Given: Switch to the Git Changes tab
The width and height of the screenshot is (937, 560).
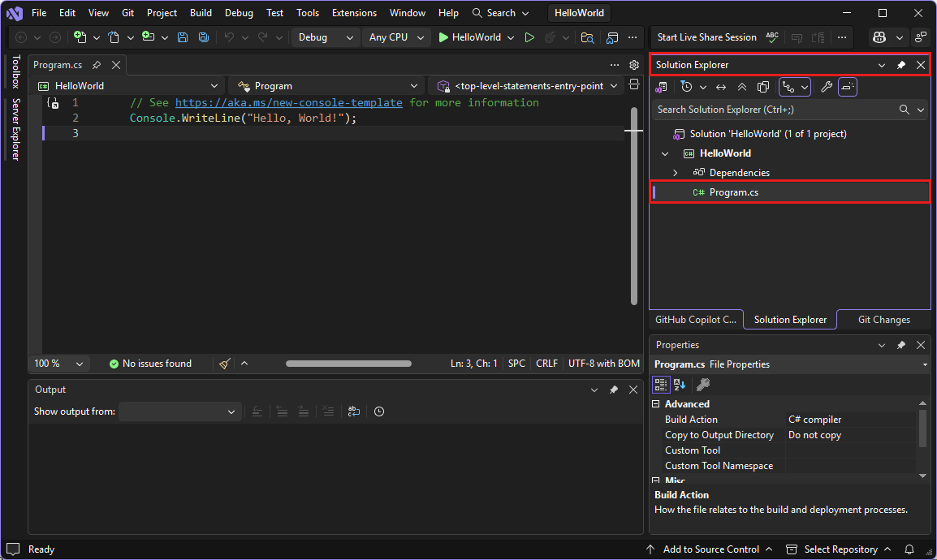Looking at the screenshot, I should (883, 320).
